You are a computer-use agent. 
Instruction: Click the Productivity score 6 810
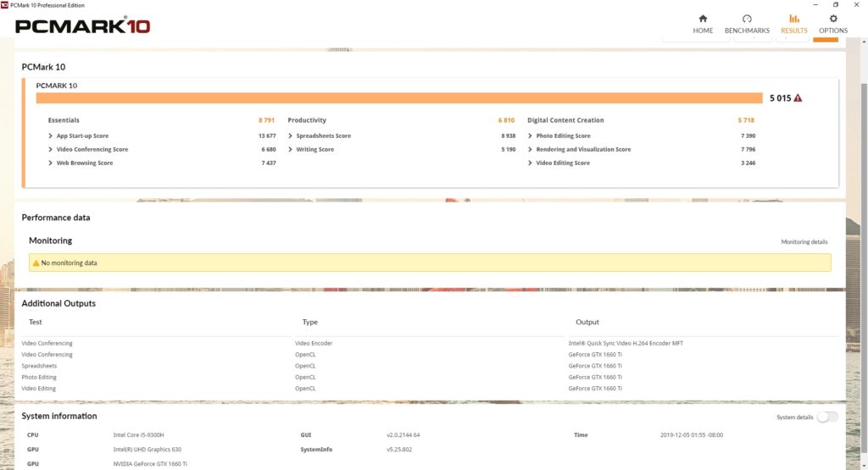[506, 120]
